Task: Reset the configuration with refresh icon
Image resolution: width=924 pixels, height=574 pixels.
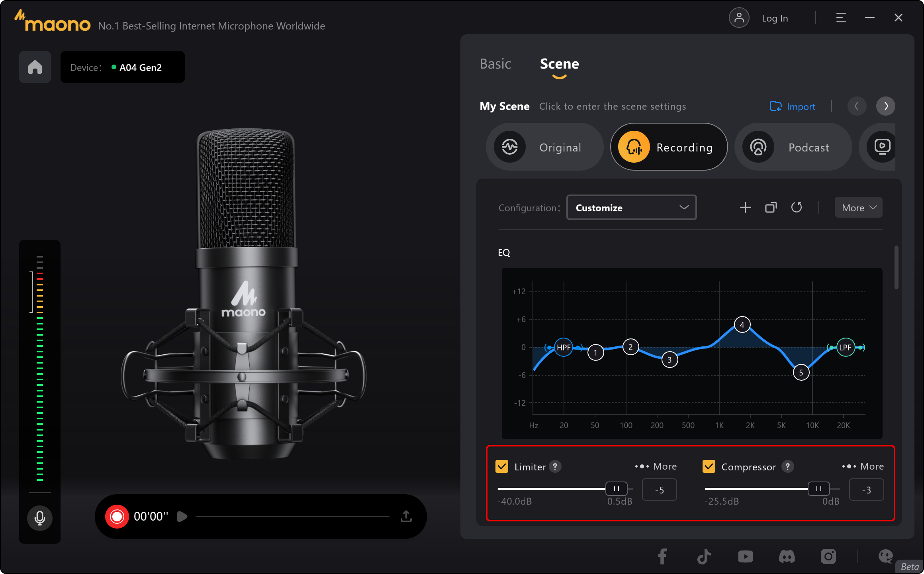Action: click(x=797, y=208)
